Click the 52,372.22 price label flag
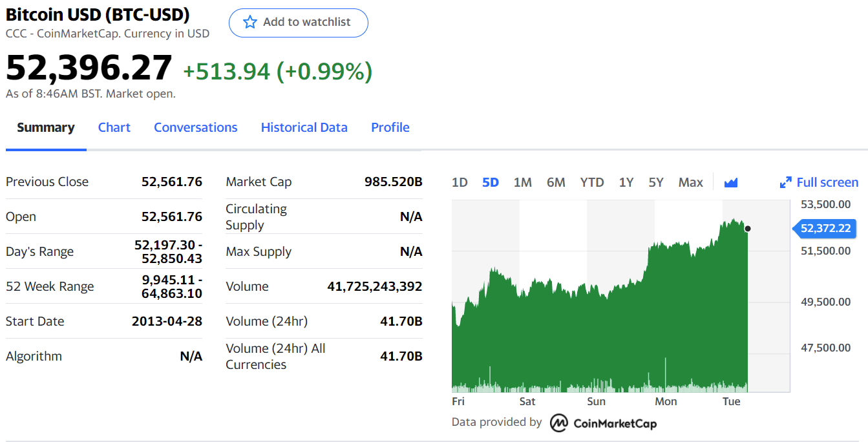868x442 pixels. [x=825, y=228]
